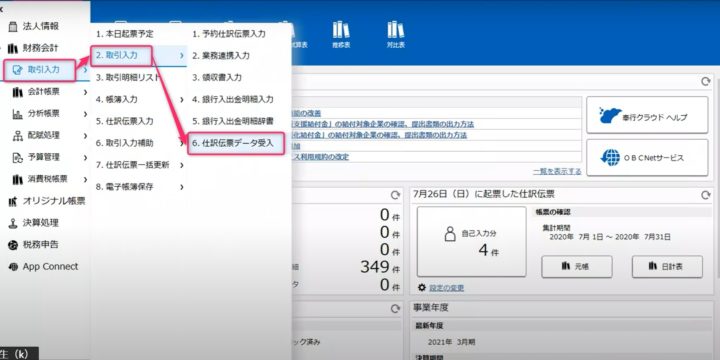Screen dimensions: 720x360
Task: Click the 税務申告 icon
Action: coord(13,245)
